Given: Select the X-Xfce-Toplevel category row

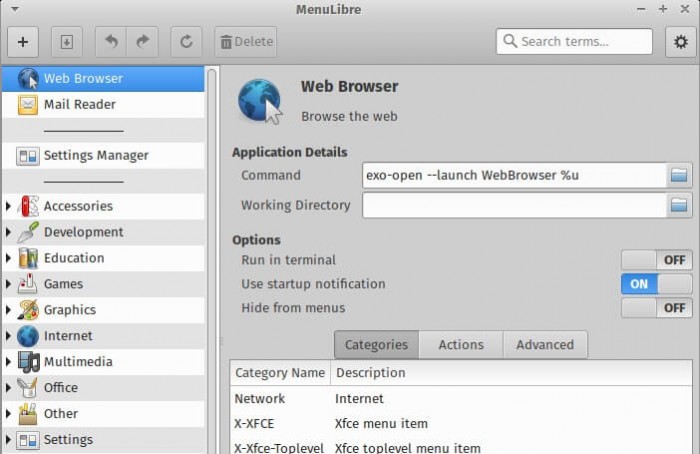Looking at the screenshot, I should pos(461,447).
